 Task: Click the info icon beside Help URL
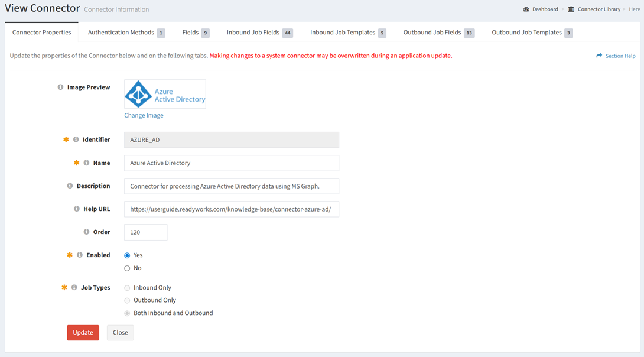tap(76, 209)
